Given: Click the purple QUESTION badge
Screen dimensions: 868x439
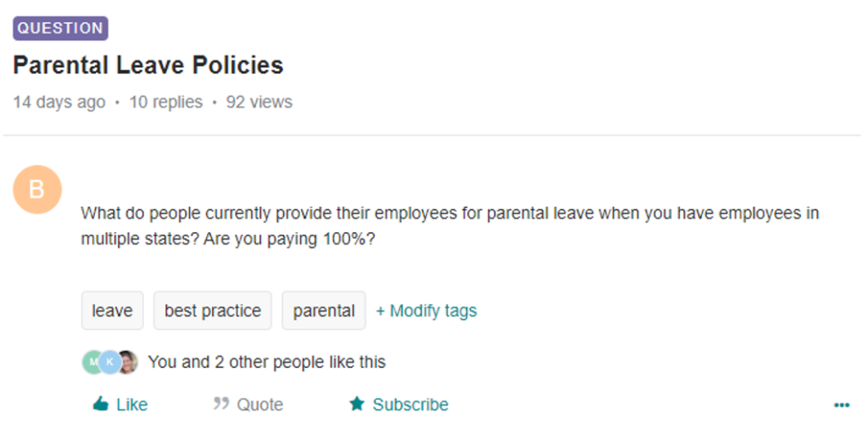Looking at the screenshot, I should click(x=60, y=28).
